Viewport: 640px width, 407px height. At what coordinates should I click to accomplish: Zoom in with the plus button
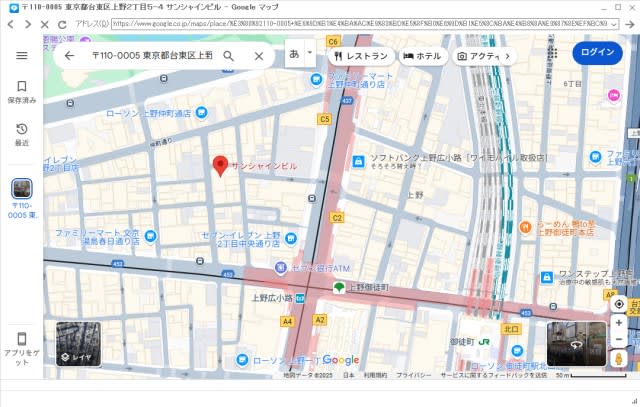(x=619, y=322)
